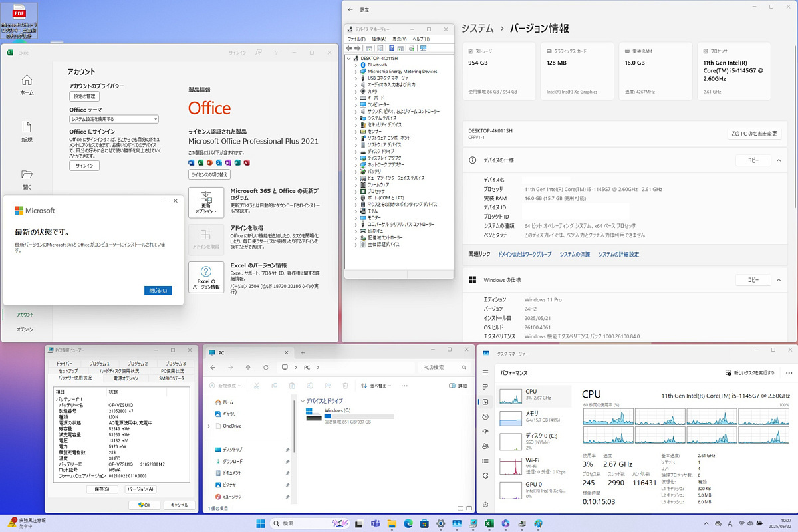
Task: Open Task Manager hamburger navigation menu
Action: tap(485, 372)
